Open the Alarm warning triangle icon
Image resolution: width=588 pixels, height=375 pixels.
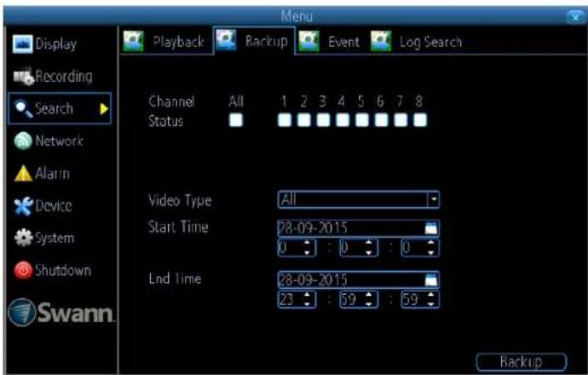[x=23, y=174]
